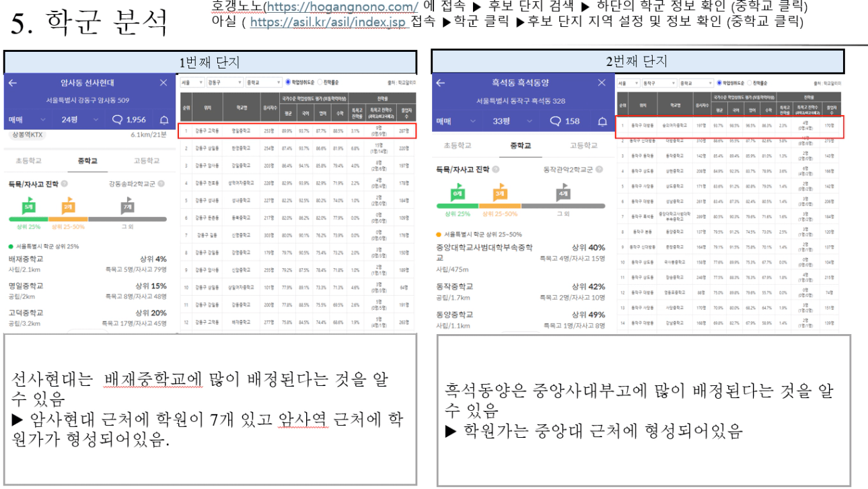Open the 매매 dropdown in 흑석동 흑석동양
The height and width of the screenshot is (489, 868).
457,121
